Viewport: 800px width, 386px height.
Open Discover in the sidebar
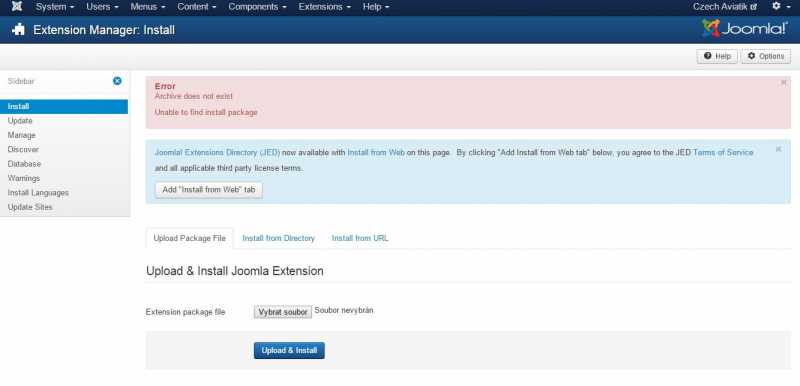point(23,149)
